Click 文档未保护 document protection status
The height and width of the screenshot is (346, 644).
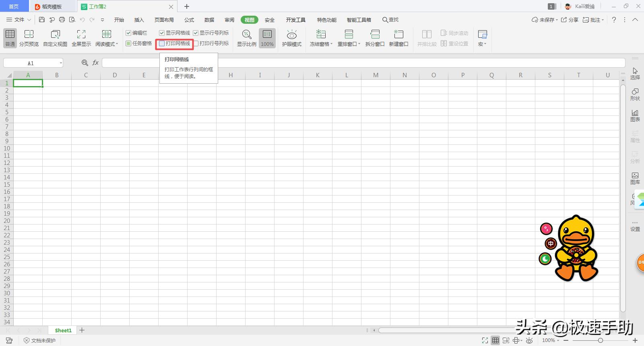39,340
